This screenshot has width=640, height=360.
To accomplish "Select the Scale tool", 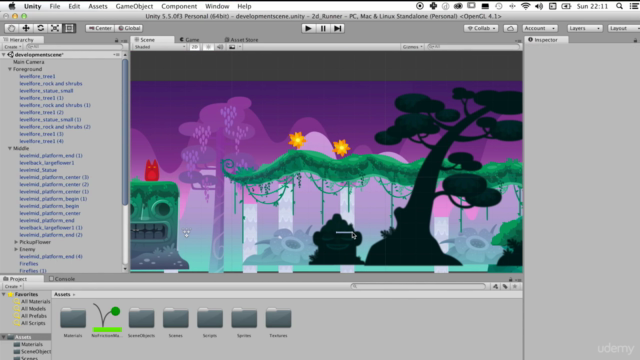I will [x=55, y=28].
